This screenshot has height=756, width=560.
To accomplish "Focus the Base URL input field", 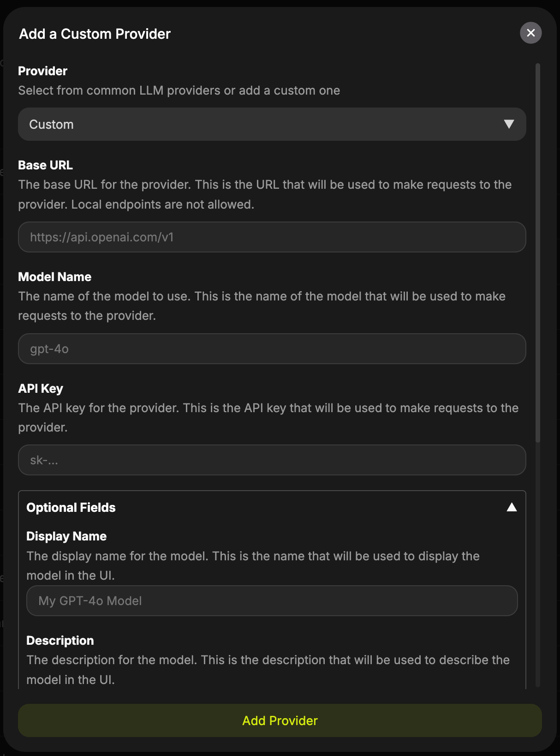I will coord(271,237).
